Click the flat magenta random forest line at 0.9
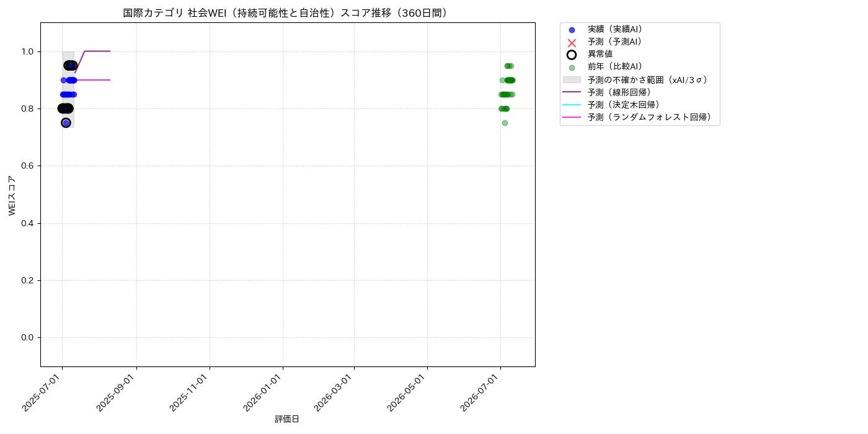 pos(93,80)
